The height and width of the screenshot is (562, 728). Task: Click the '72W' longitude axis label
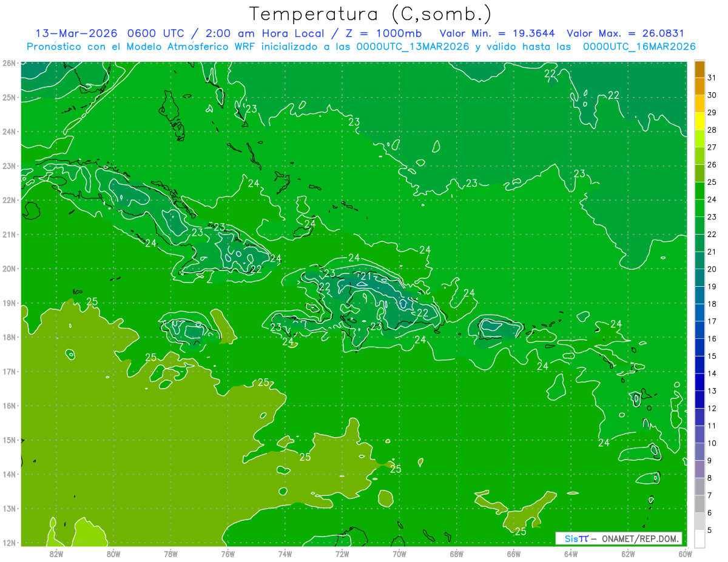tap(342, 554)
